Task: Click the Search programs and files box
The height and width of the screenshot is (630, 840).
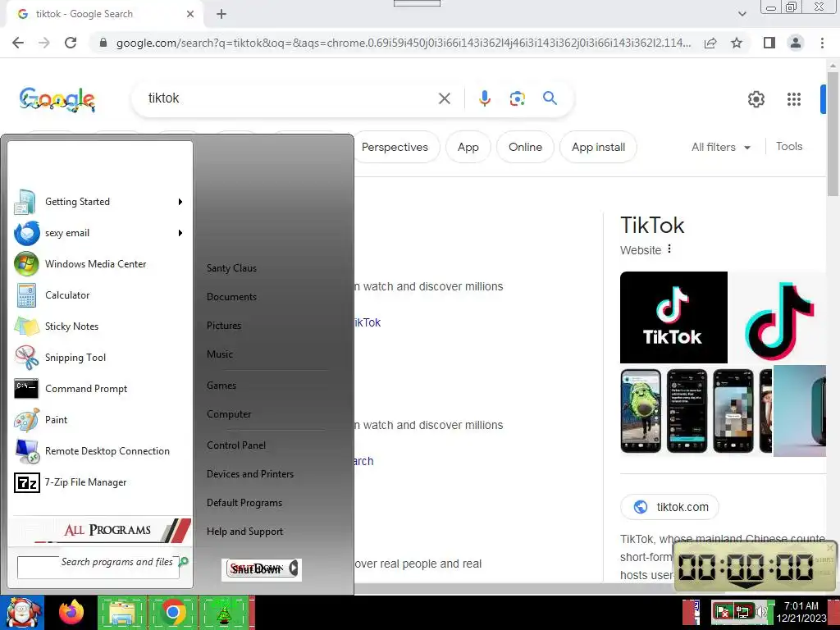Action: click(x=98, y=567)
